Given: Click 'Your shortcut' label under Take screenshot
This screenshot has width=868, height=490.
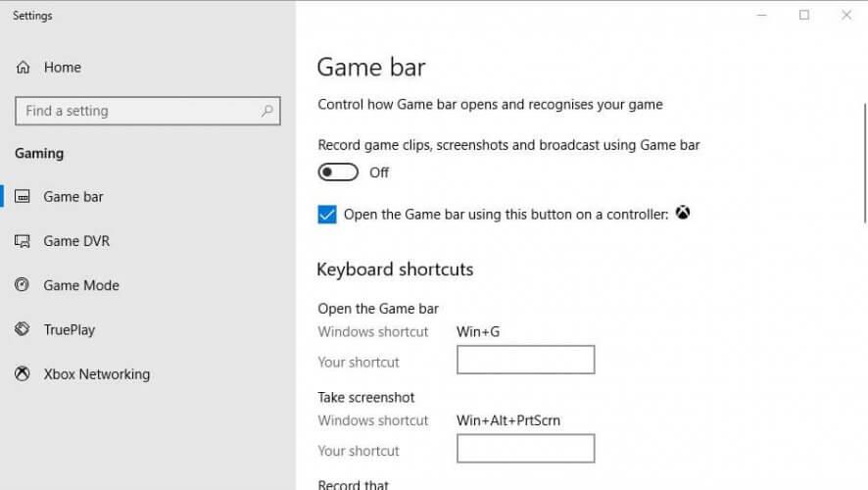Looking at the screenshot, I should pyautogui.click(x=359, y=451).
